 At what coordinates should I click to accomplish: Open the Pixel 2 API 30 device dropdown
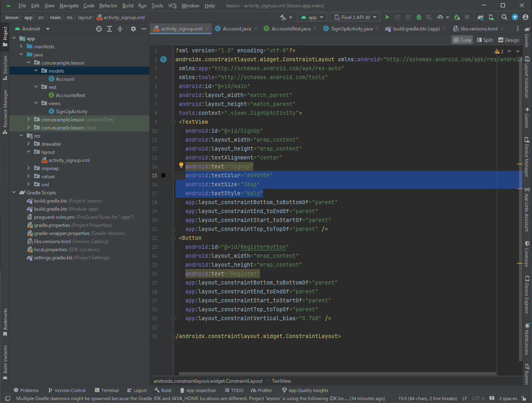coord(355,17)
